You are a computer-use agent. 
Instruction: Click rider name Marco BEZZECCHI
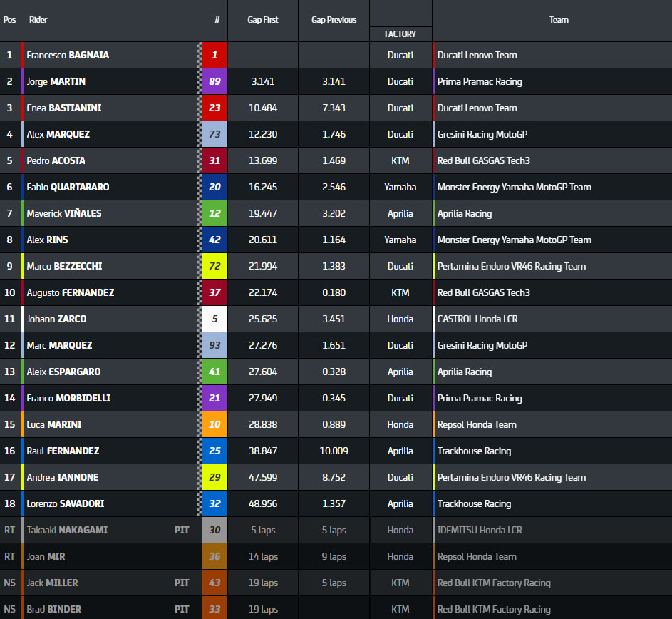pyautogui.click(x=64, y=267)
